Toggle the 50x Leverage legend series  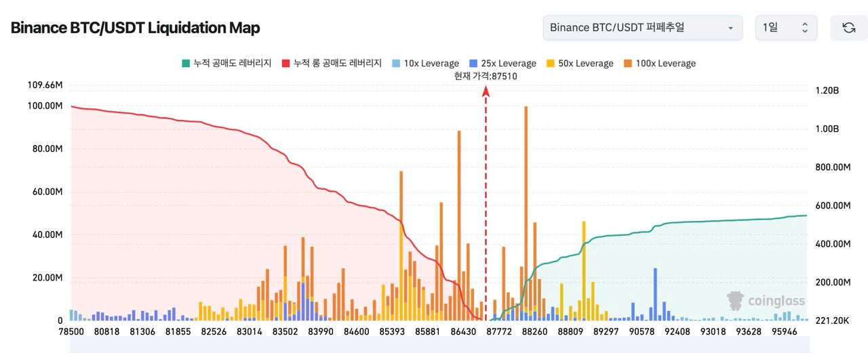[580, 64]
